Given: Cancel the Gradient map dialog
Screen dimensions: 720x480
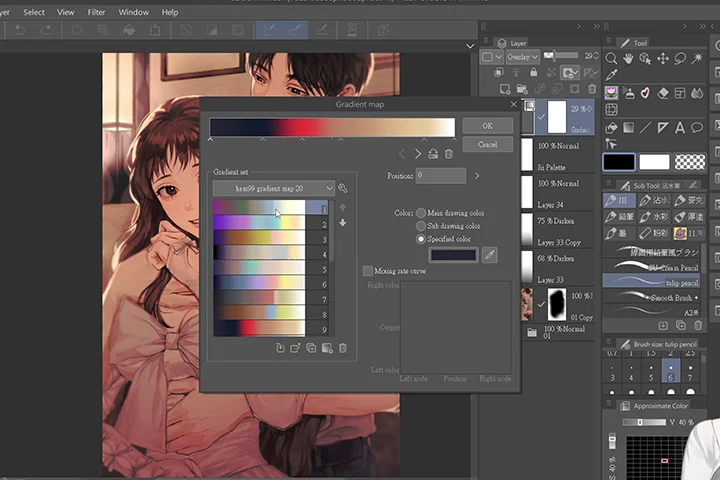Looking at the screenshot, I should [488, 144].
